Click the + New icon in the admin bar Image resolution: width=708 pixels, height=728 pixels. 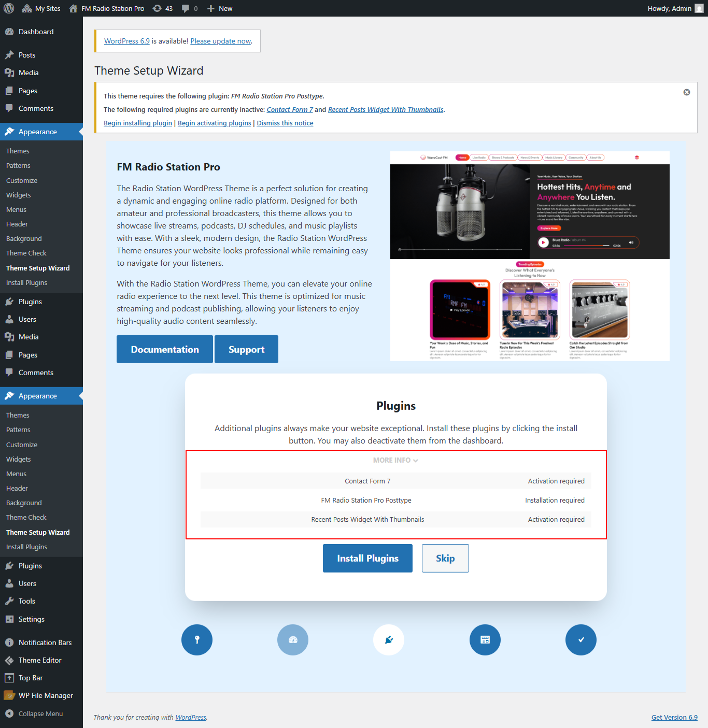point(209,8)
